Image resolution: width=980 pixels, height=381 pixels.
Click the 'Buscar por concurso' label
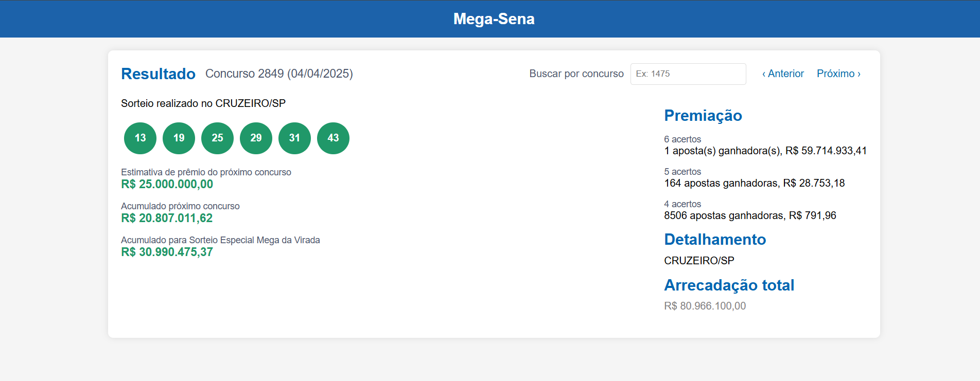pos(576,74)
